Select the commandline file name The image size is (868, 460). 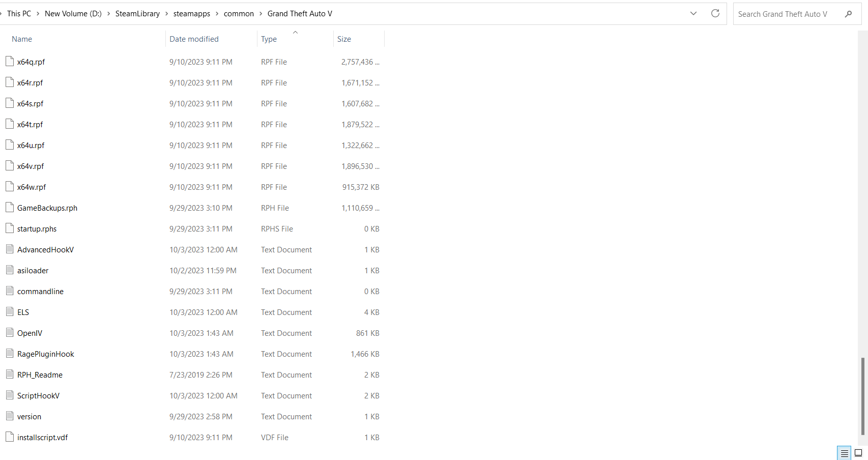pyautogui.click(x=41, y=292)
